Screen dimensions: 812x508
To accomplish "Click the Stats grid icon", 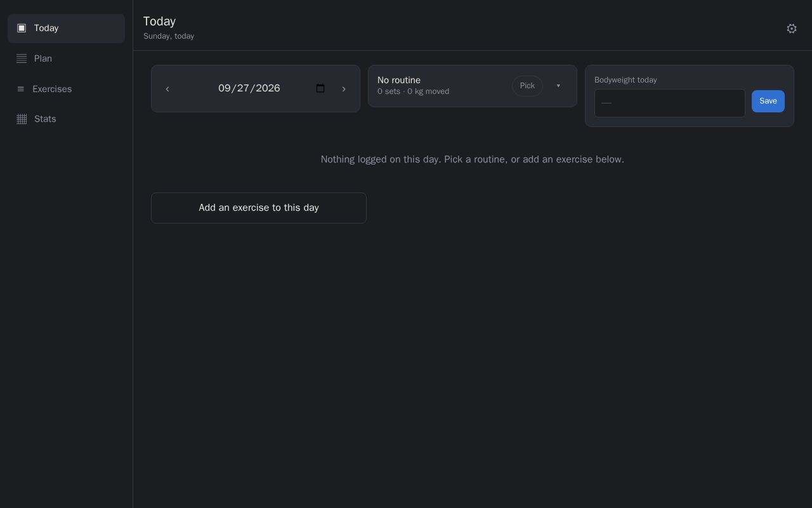I will [x=22, y=119].
